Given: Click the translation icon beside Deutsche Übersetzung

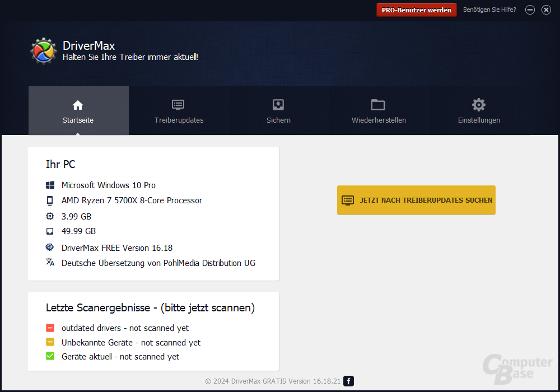Looking at the screenshot, I should click(50, 263).
